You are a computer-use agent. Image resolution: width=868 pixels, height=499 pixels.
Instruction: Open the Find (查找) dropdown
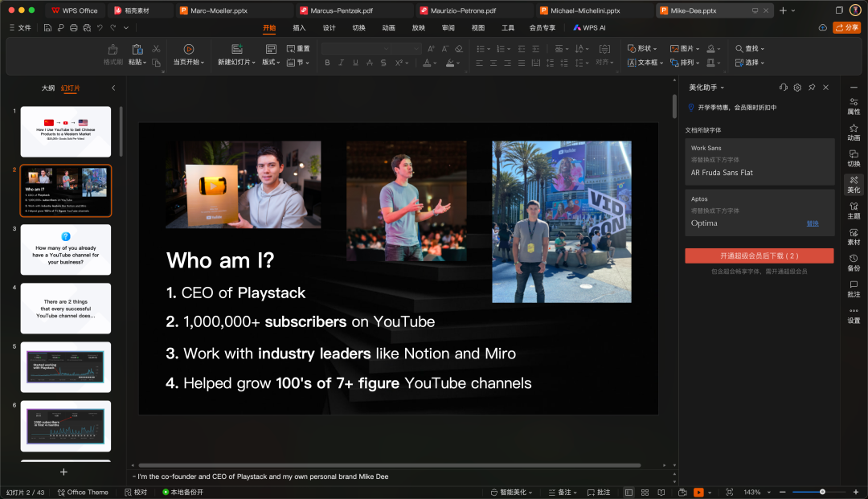750,49
